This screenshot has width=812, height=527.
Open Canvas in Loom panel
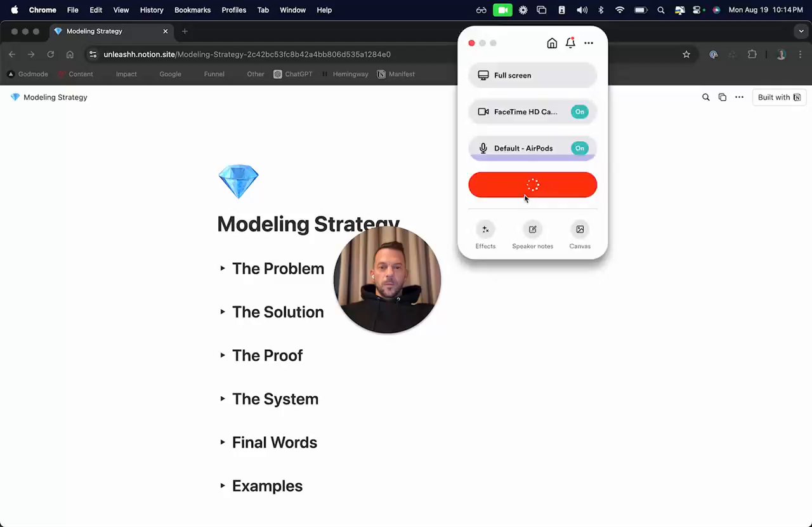coord(580,235)
